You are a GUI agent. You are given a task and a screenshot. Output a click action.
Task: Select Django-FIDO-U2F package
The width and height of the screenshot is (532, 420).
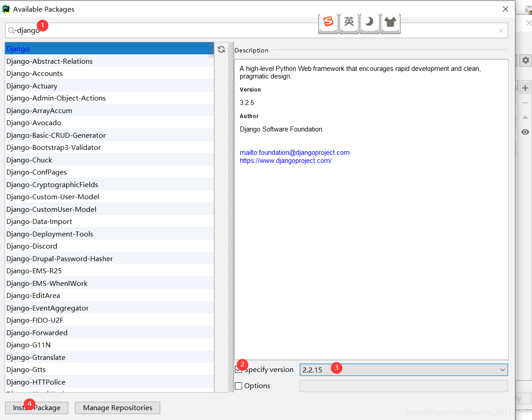click(109, 320)
